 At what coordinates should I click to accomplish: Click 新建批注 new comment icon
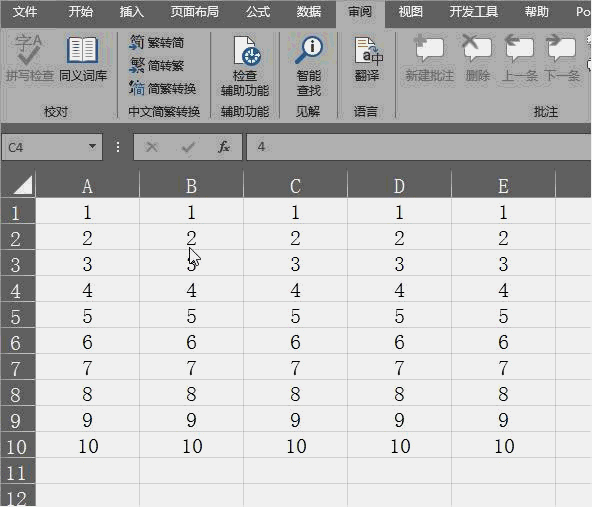coord(429,48)
